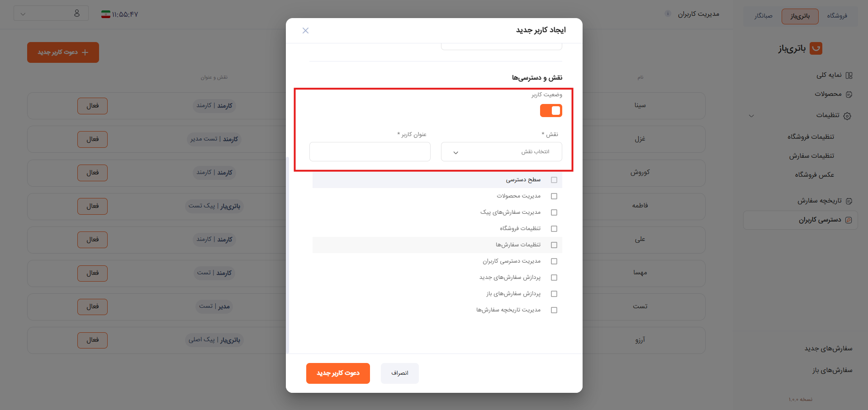
Task: Switch to the صبانگار tab
Action: point(764,16)
